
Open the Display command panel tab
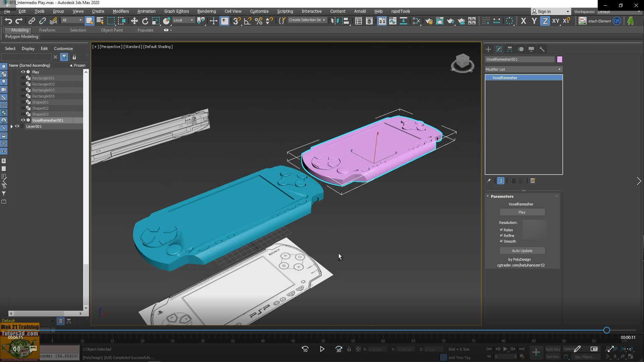(x=531, y=49)
